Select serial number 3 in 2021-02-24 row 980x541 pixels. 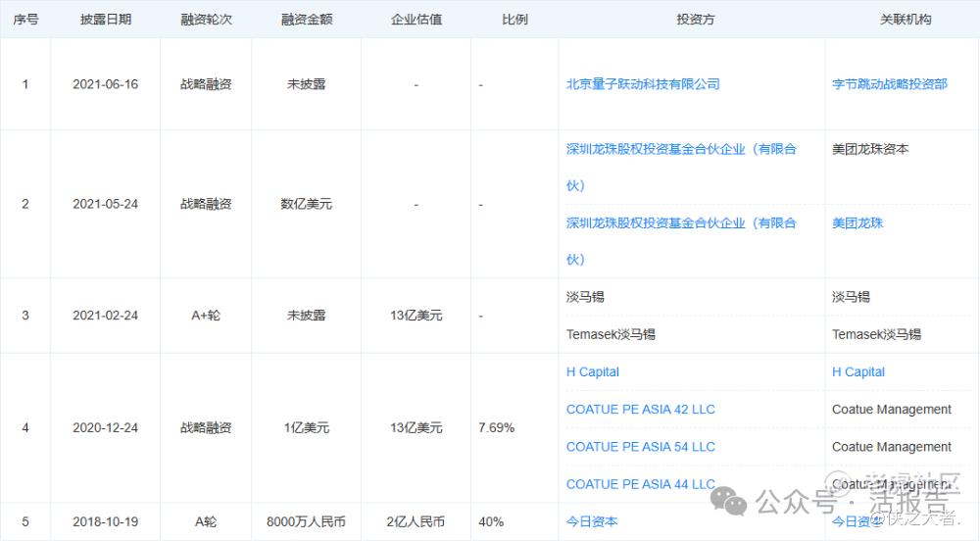click(x=25, y=316)
